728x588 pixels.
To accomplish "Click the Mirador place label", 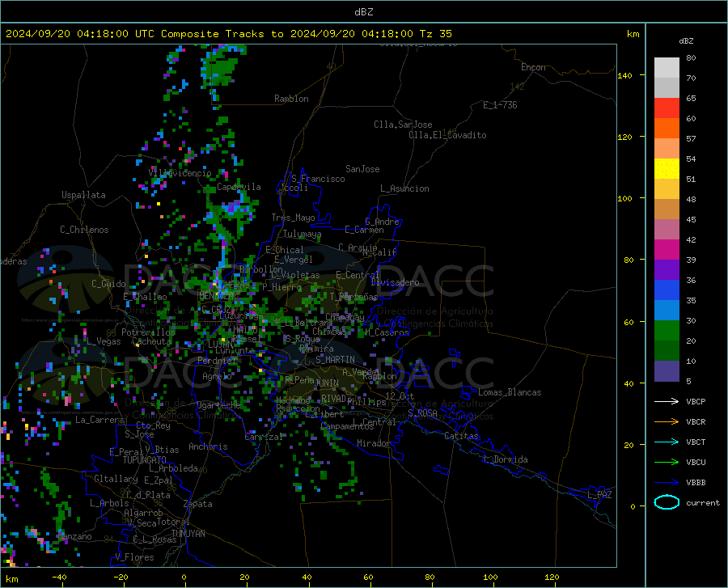I will (374, 443).
